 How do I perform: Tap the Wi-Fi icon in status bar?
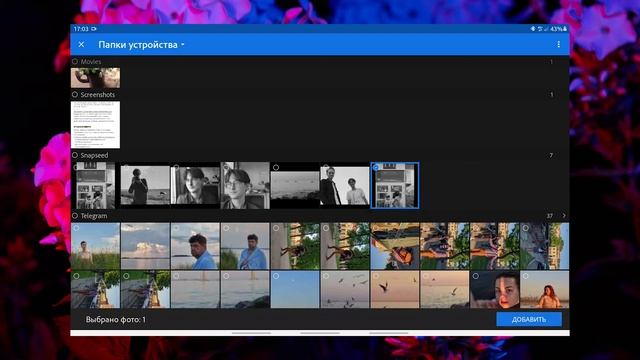540,29
